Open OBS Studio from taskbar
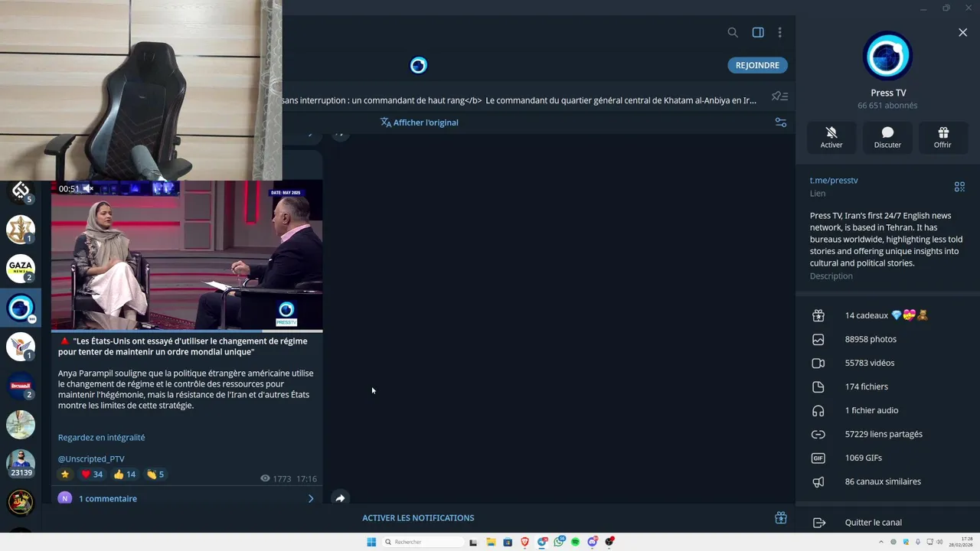 (609, 542)
